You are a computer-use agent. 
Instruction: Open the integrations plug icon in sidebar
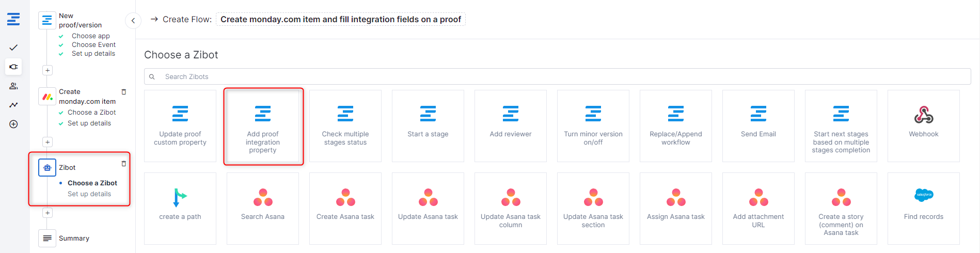pos(13,67)
